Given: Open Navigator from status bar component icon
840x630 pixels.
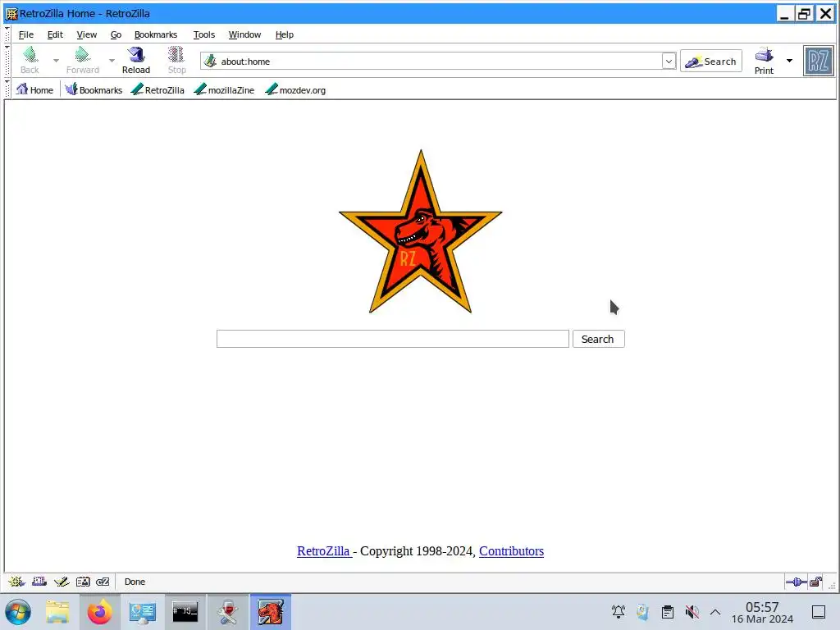Looking at the screenshot, I should (16, 582).
